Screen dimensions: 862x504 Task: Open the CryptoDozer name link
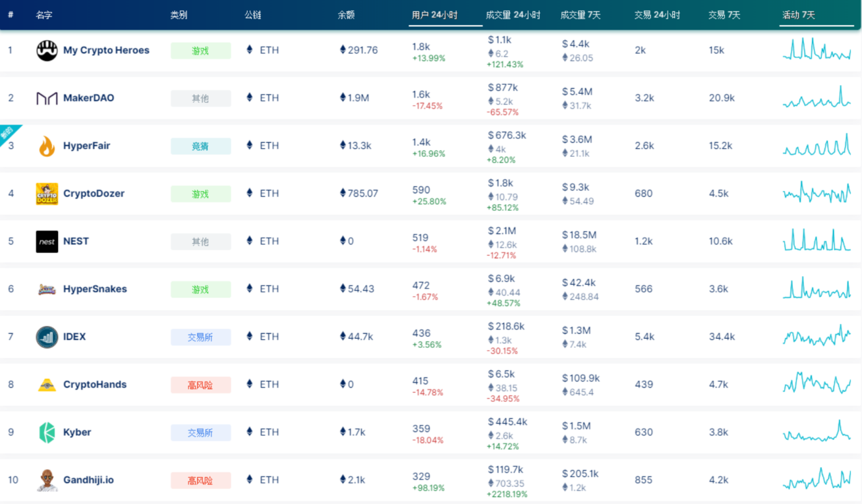click(x=94, y=193)
